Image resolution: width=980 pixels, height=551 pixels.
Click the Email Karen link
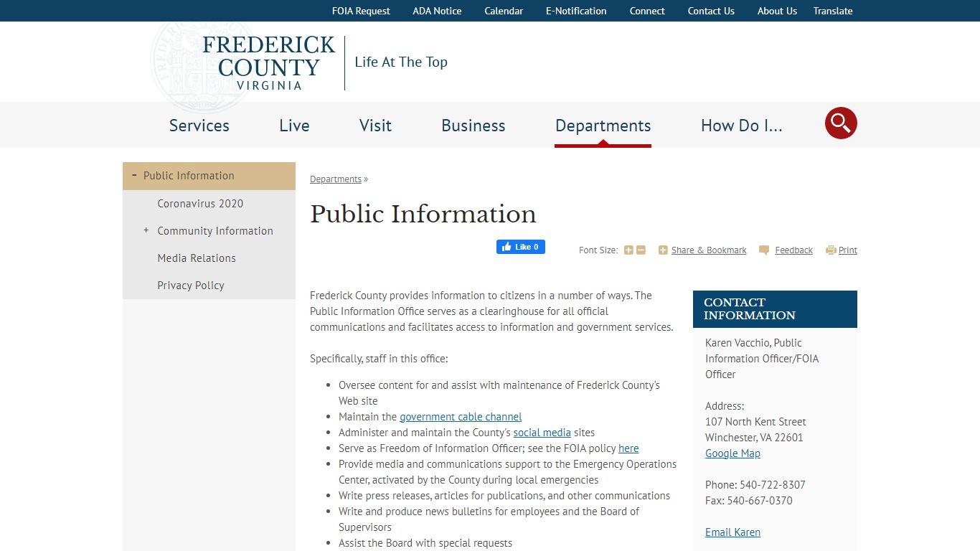(732, 532)
